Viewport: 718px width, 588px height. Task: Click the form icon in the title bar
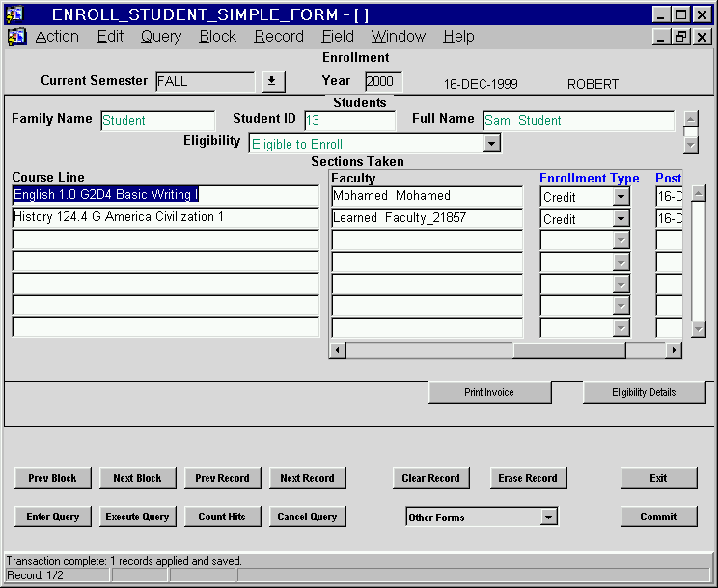[x=14, y=14]
